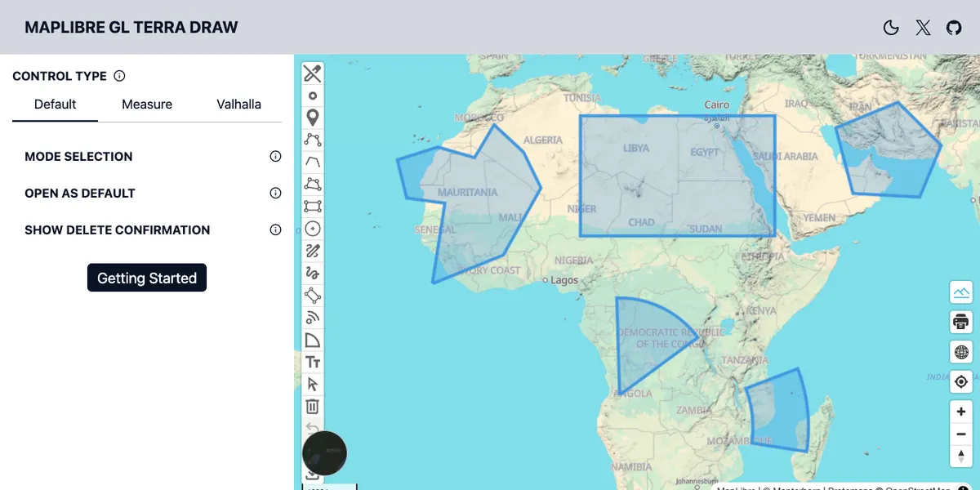The image size is (980, 490).
Task: Toggle dark mode moon icon
Action: [x=892, y=28]
